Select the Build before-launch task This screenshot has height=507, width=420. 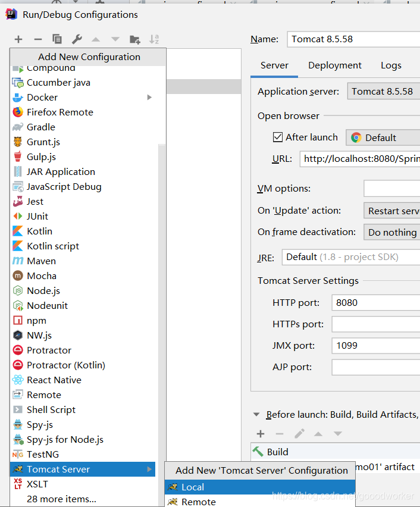[336, 452]
